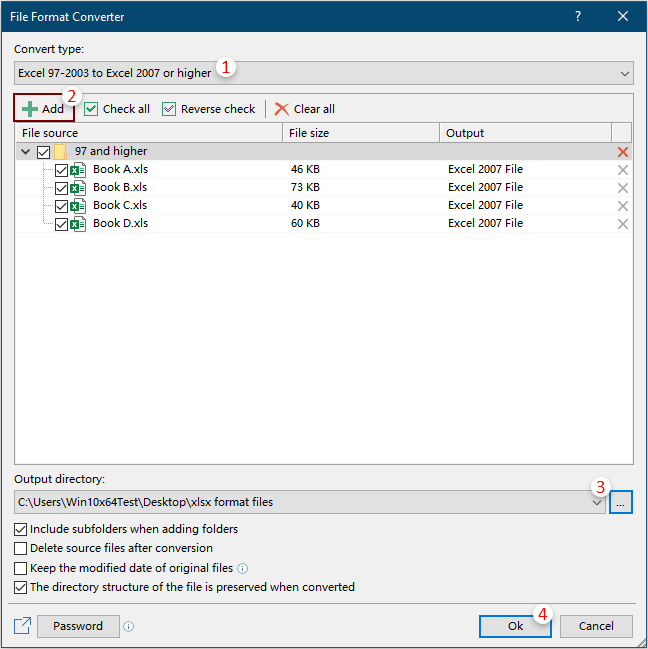
Task: Uncheck Book A.xls checkbox
Action: 62,170
